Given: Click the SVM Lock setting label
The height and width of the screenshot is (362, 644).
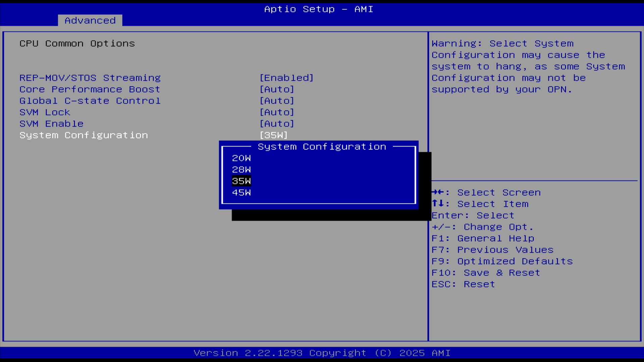Looking at the screenshot, I should click(x=45, y=112).
